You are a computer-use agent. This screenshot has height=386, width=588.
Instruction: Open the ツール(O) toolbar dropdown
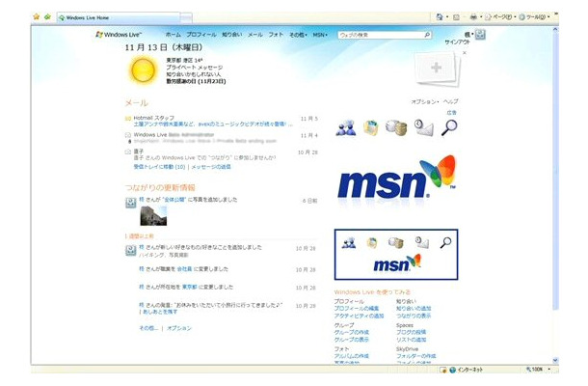[x=534, y=17]
